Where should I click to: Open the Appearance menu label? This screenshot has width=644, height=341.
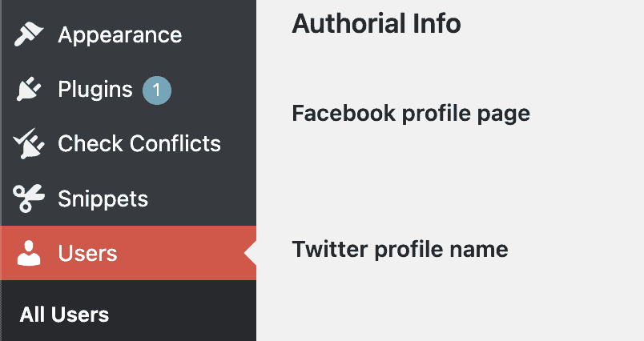pos(120,35)
